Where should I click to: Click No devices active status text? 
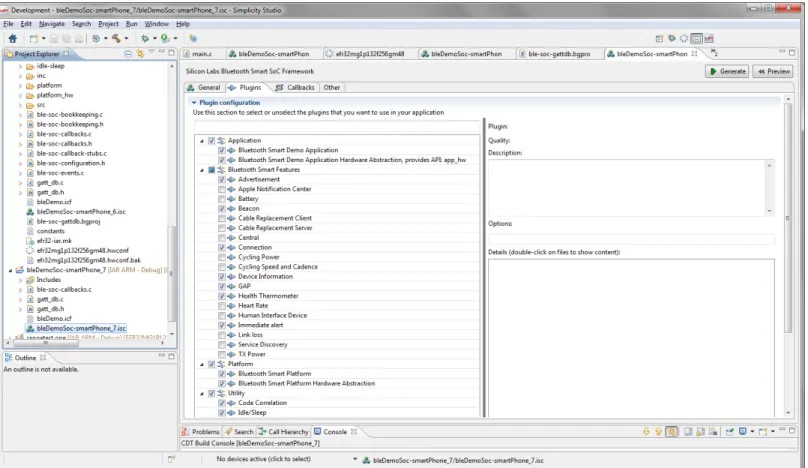pos(263,459)
